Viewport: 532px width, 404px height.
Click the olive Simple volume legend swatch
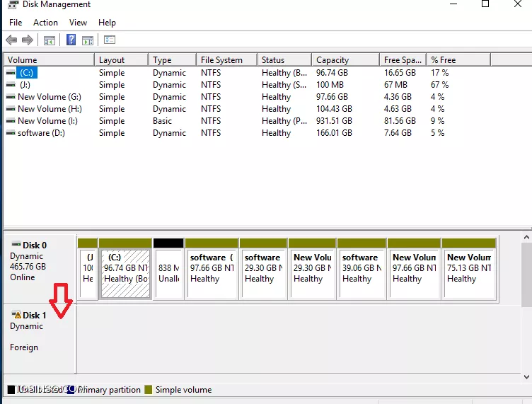[149, 390]
